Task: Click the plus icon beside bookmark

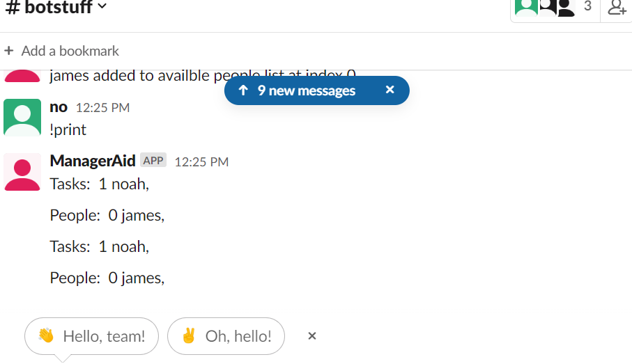Action: [9, 51]
